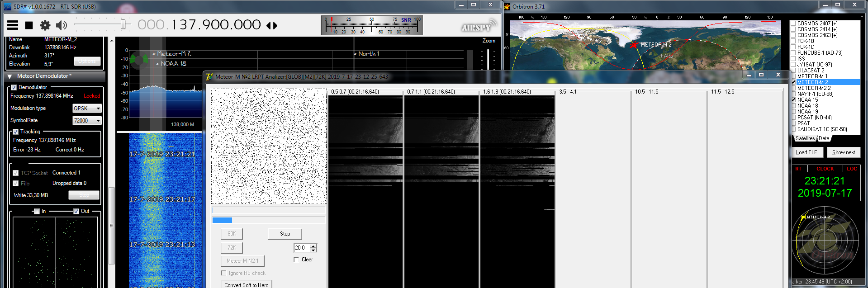Click the 0.7-1.1 channel image
Viewport: 868px width, 288px height.
[441, 191]
